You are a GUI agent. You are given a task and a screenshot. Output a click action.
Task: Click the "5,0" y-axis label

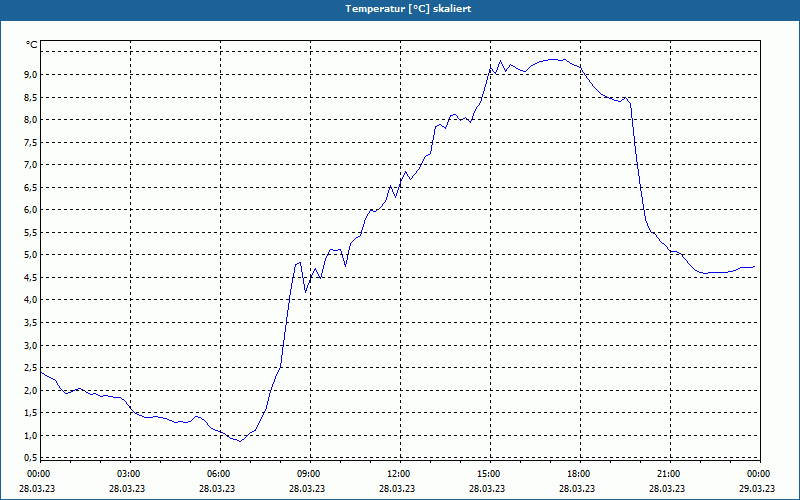point(31,255)
